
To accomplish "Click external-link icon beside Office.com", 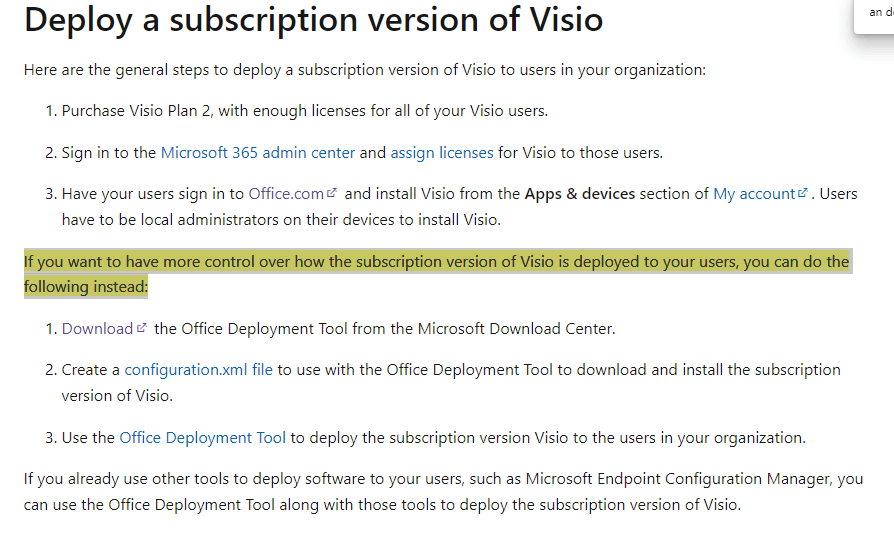I will click(x=332, y=193).
